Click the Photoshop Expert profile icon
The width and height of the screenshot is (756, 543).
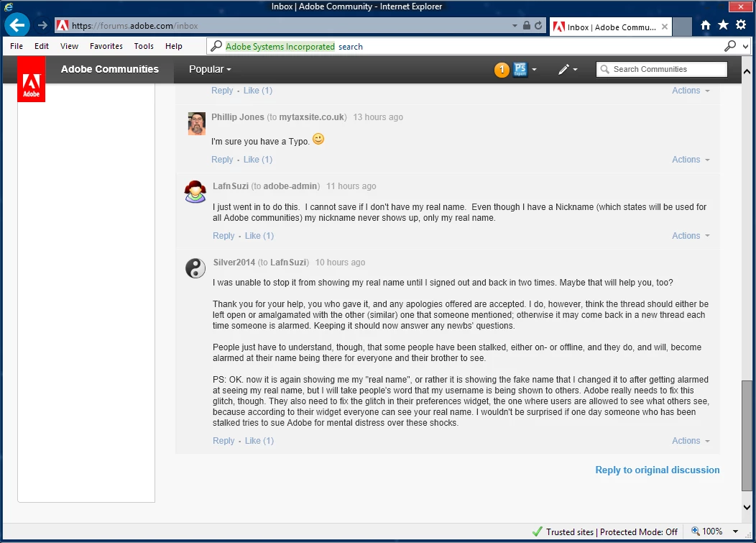coord(520,70)
